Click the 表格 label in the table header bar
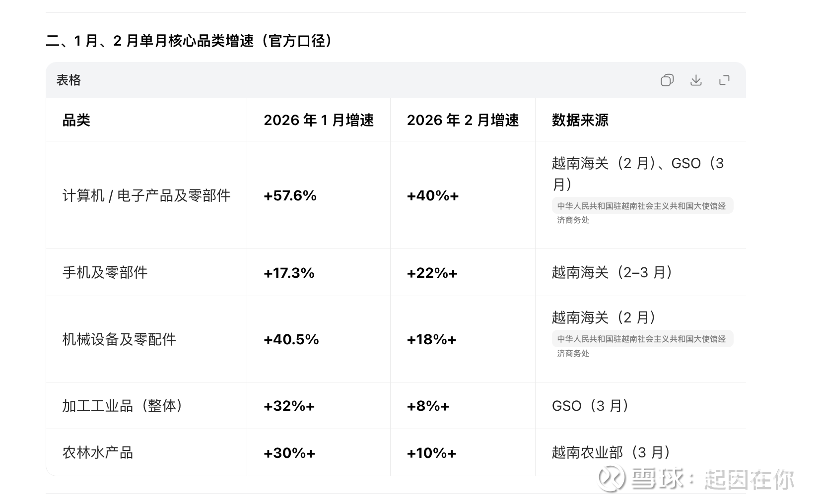The width and height of the screenshot is (818, 504). pyautogui.click(x=68, y=80)
